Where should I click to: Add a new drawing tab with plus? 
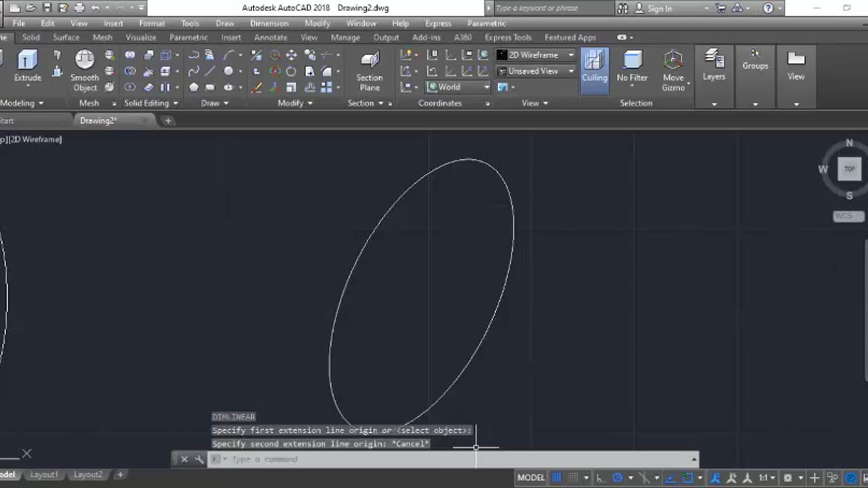(167, 121)
